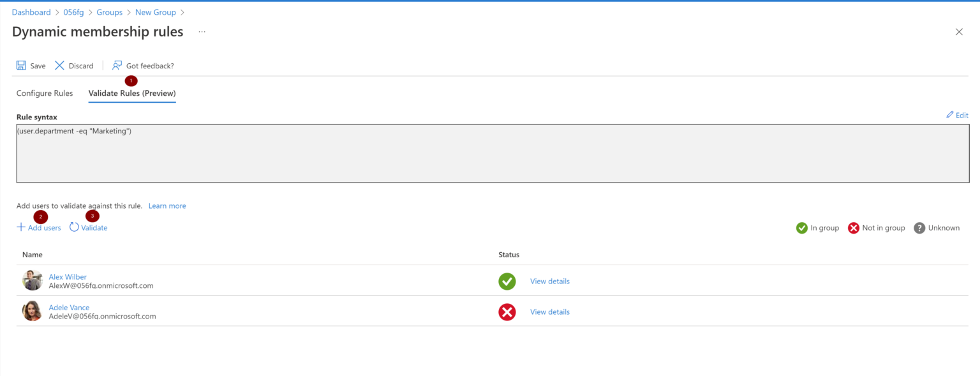Screen dimensions: 980x376
Task: Open the Learn more link
Action: (x=167, y=206)
